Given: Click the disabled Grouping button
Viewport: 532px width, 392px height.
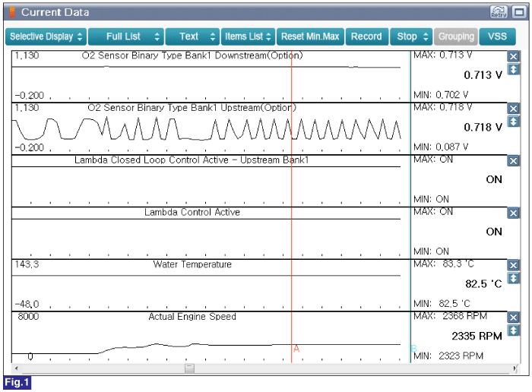Looking at the screenshot, I should pyautogui.click(x=456, y=36).
